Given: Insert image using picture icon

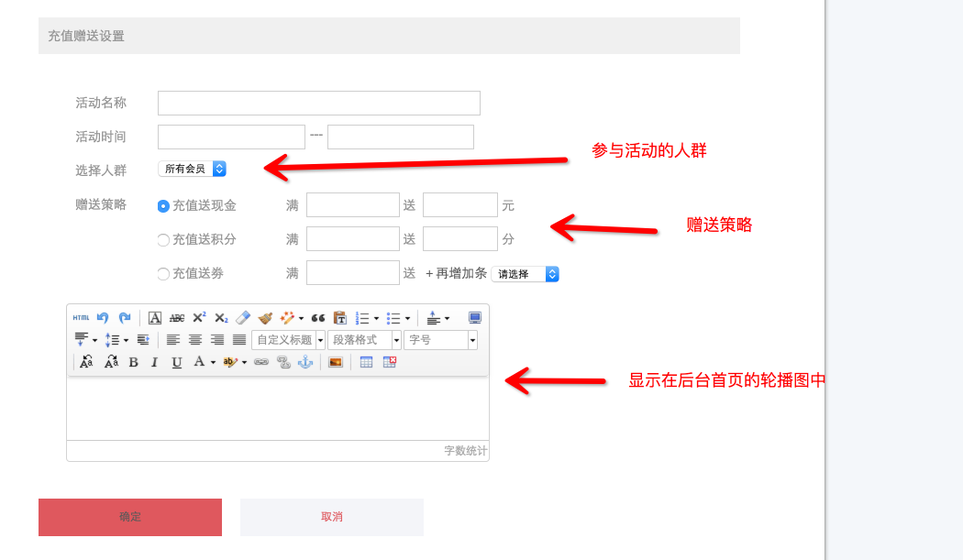Looking at the screenshot, I should pos(336,362).
